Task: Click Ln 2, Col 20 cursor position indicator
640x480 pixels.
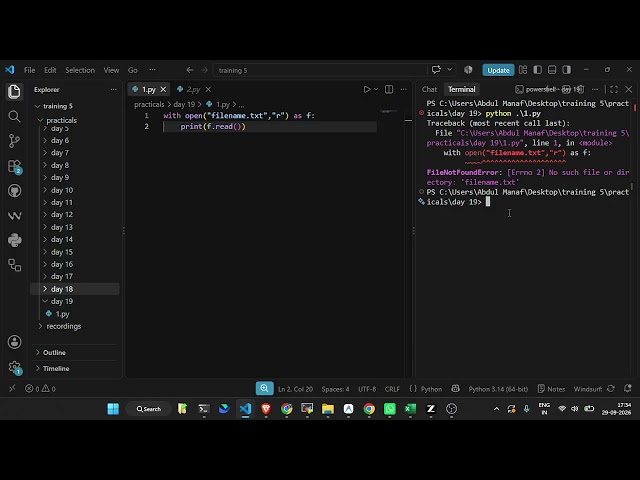Action: [296, 389]
